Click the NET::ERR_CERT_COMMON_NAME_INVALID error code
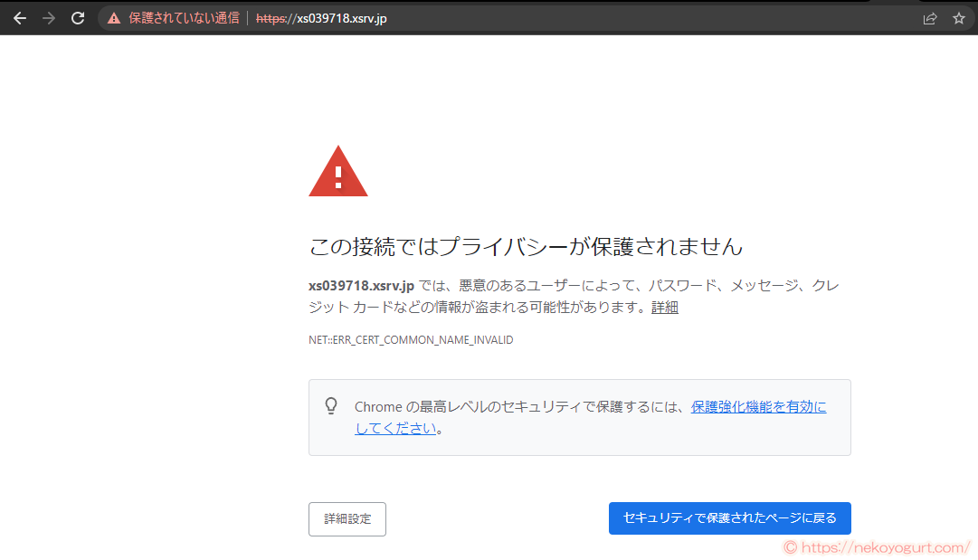This screenshot has height=560, width=978. click(410, 339)
